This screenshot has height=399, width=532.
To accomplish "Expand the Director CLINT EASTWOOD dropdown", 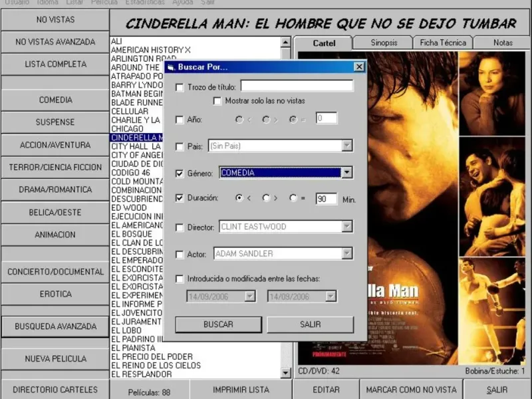I will [x=346, y=226].
